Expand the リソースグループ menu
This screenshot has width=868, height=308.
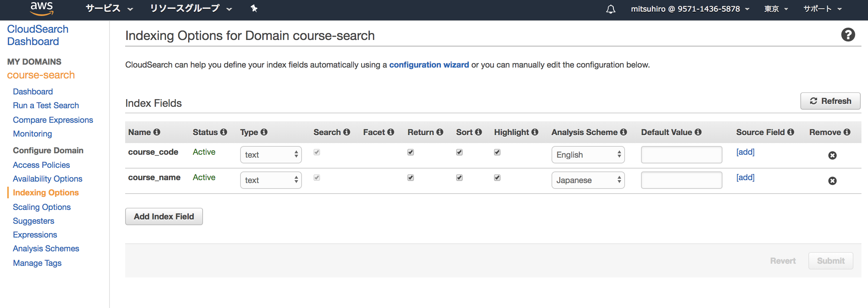pyautogui.click(x=191, y=9)
